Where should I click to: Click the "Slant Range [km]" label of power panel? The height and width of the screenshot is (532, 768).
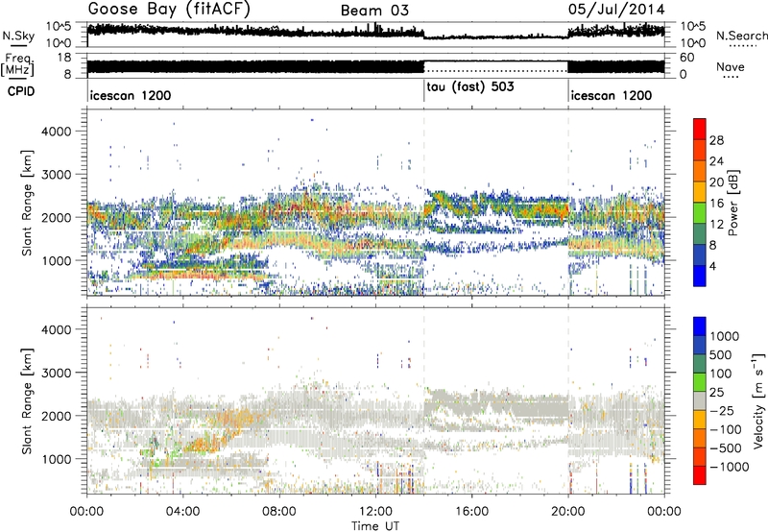pos(27,203)
